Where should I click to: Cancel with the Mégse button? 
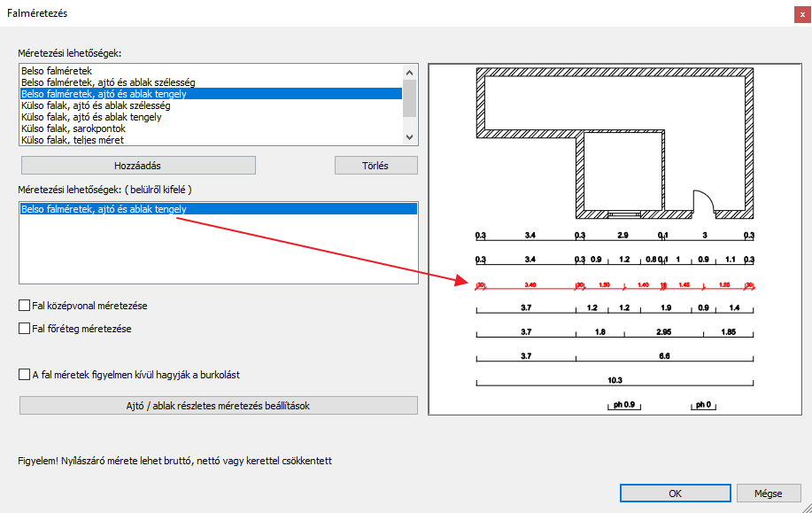coord(768,494)
